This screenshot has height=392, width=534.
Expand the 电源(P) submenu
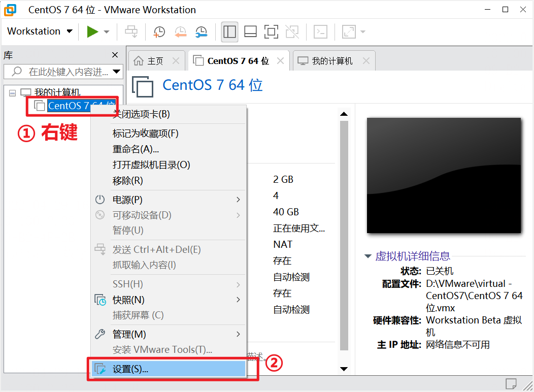168,200
